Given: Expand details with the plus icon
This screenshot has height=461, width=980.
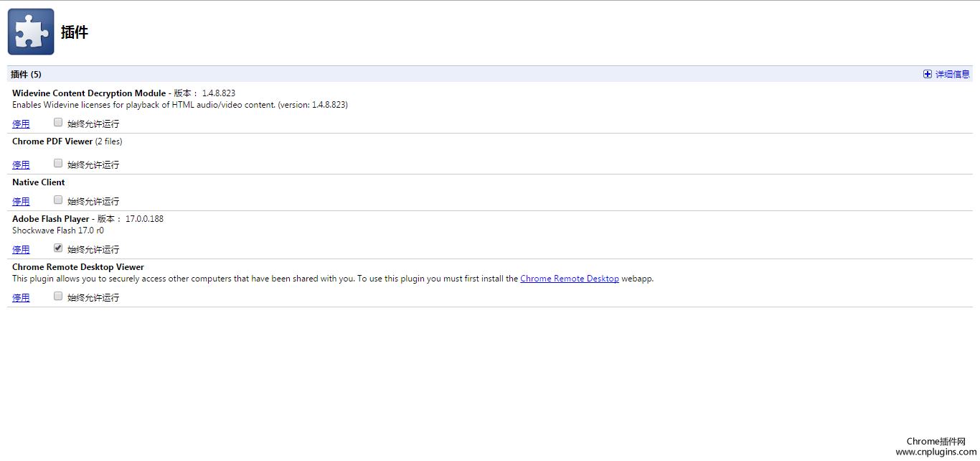Looking at the screenshot, I should coord(928,74).
